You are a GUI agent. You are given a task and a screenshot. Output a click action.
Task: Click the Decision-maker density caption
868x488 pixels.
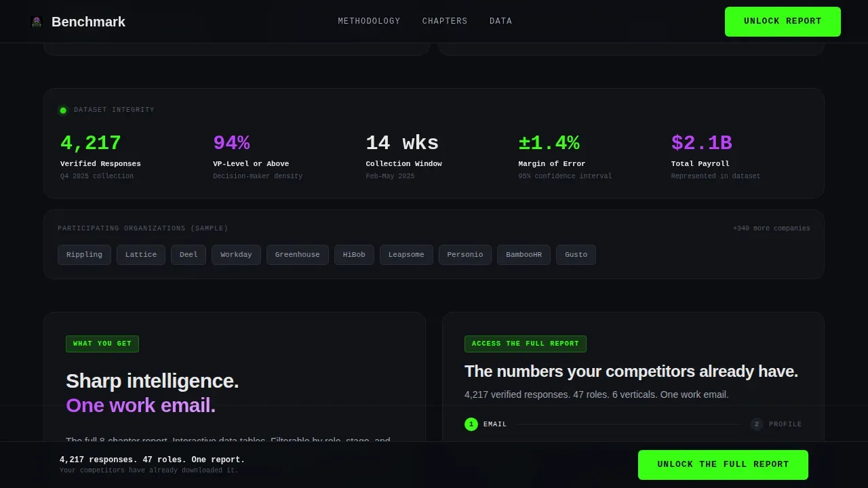point(258,176)
